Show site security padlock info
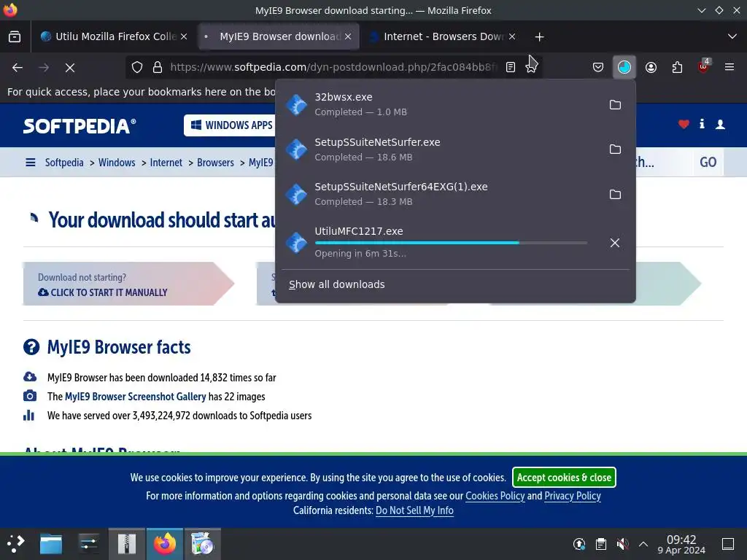The height and width of the screenshot is (560, 747). coord(158,68)
